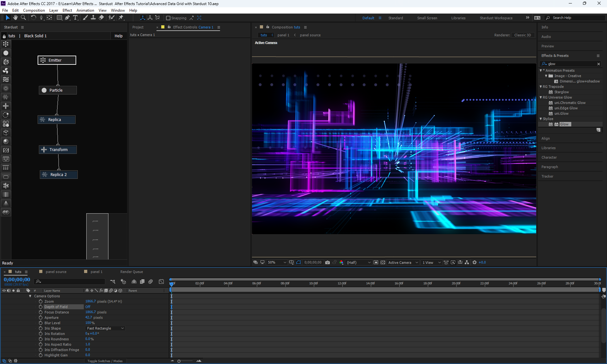This screenshot has height=364, width=607.
Task: Switch to the Render Queue tab
Action: pyautogui.click(x=132, y=272)
